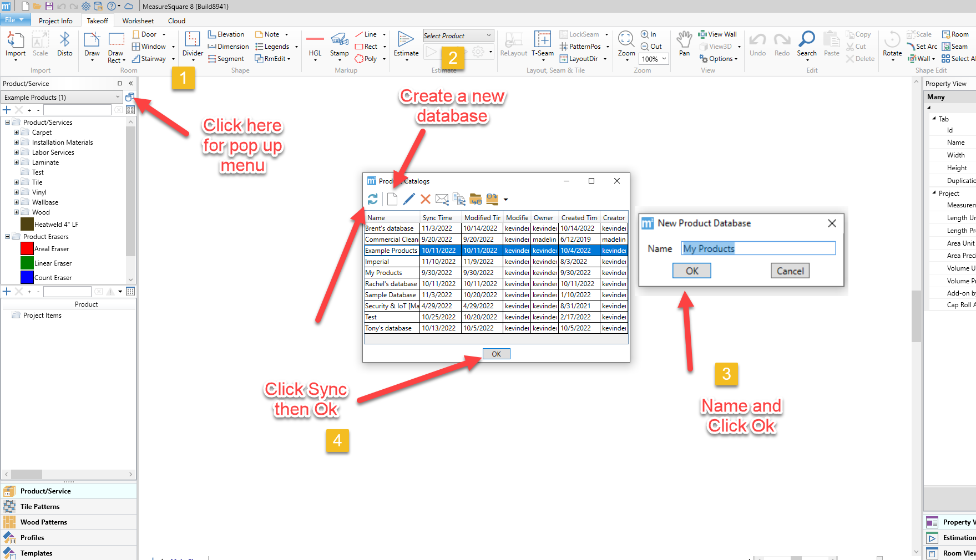The width and height of the screenshot is (976, 560).
Task: Click the Estimate tool
Action: (x=406, y=45)
